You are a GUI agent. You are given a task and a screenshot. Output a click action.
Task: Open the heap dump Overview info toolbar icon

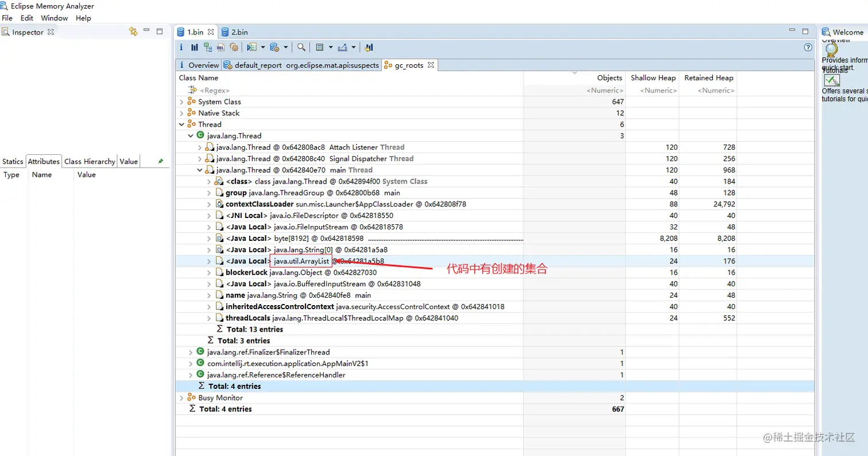click(x=181, y=48)
